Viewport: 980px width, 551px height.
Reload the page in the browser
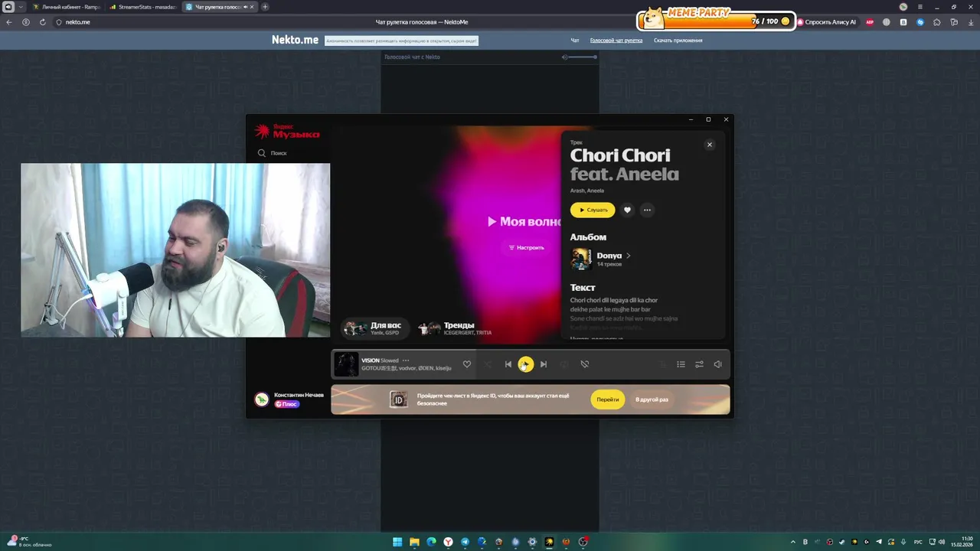(43, 22)
